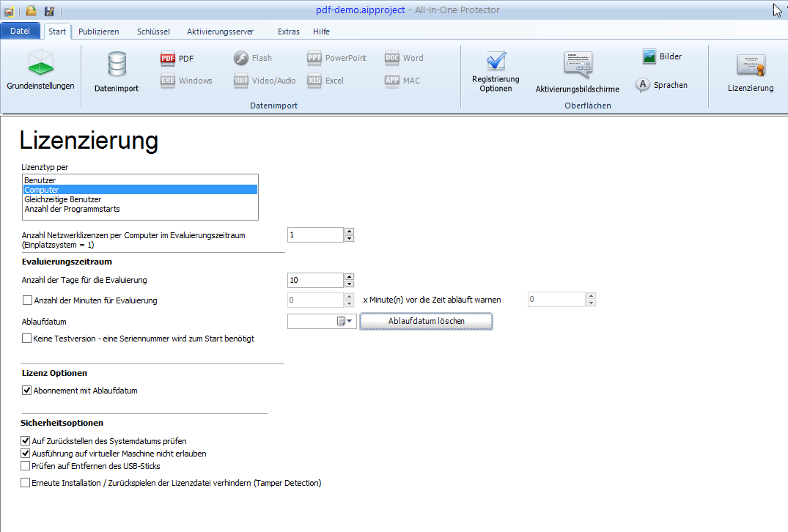The height and width of the screenshot is (532, 788).
Task: Enable Prüfen auf Entfernen des USB-Sticks
Action: click(x=26, y=466)
